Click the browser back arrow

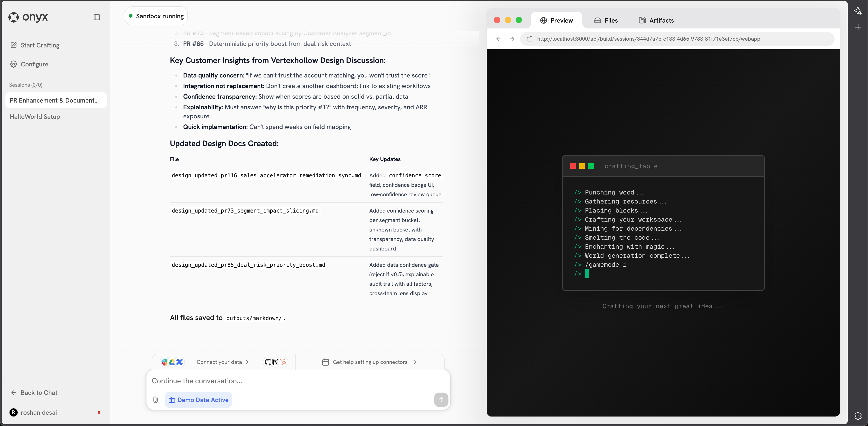[498, 39]
